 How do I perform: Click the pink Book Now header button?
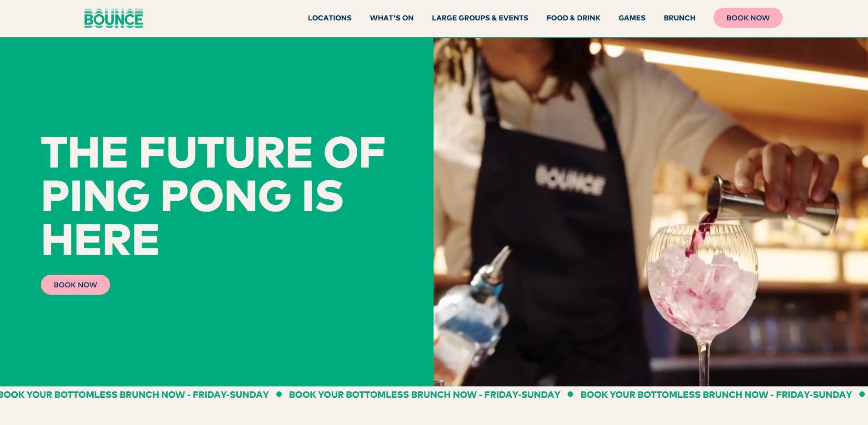click(748, 18)
